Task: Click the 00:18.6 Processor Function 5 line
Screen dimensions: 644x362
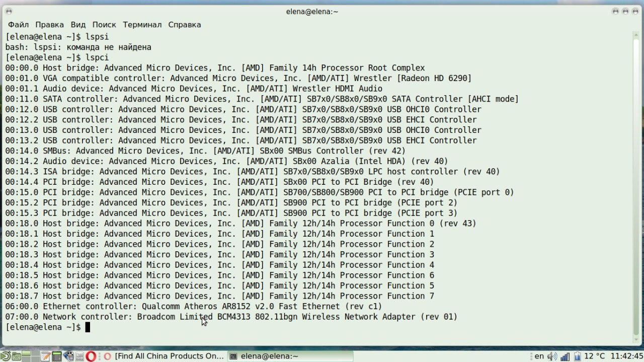Action: [x=219, y=285]
